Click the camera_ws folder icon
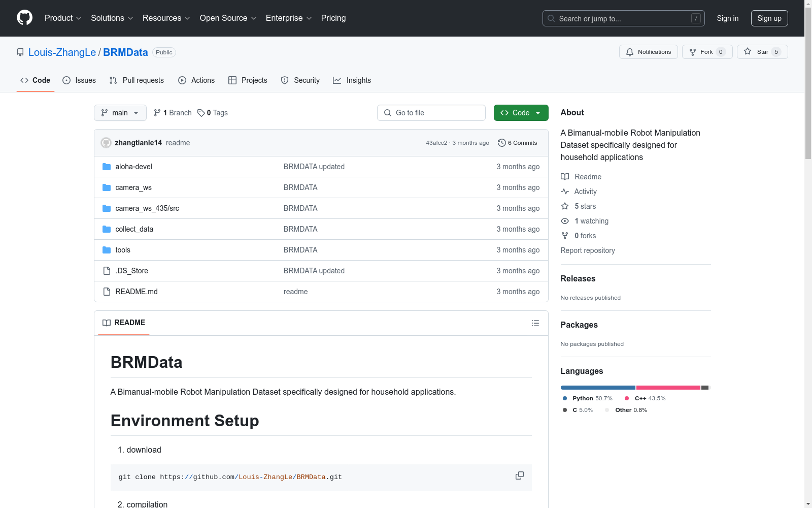 click(x=107, y=187)
